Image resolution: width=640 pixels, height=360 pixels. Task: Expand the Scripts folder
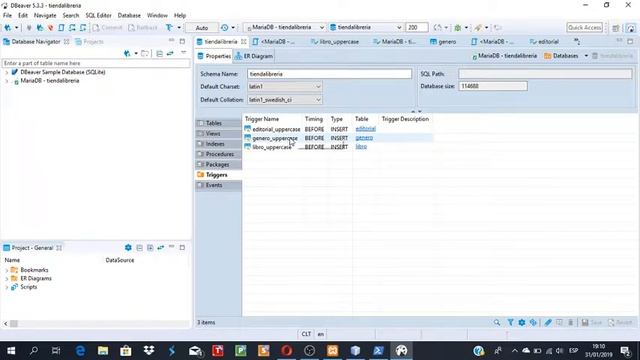click(x=7, y=287)
